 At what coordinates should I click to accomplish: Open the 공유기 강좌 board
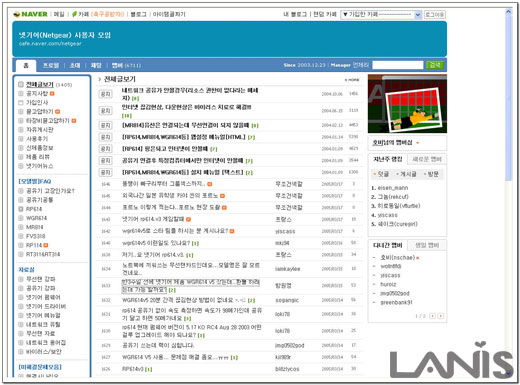(41, 288)
